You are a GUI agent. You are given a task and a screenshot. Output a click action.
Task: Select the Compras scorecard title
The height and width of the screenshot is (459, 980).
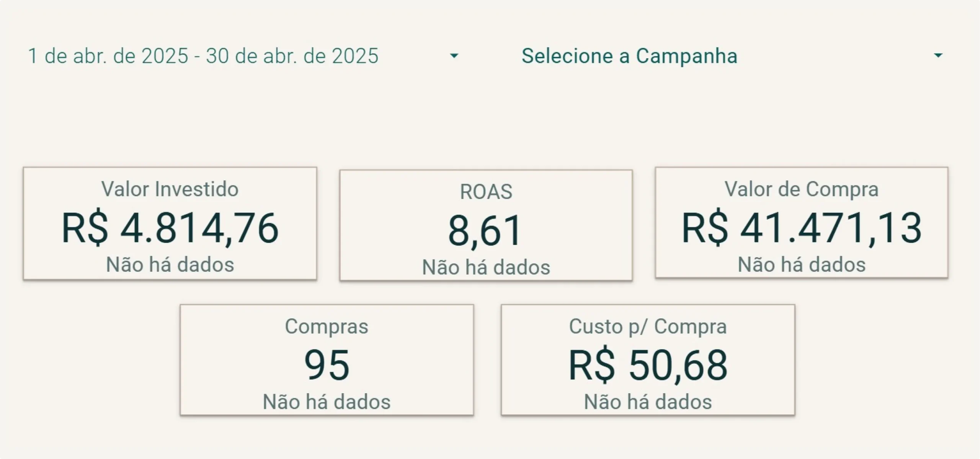point(327,327)
